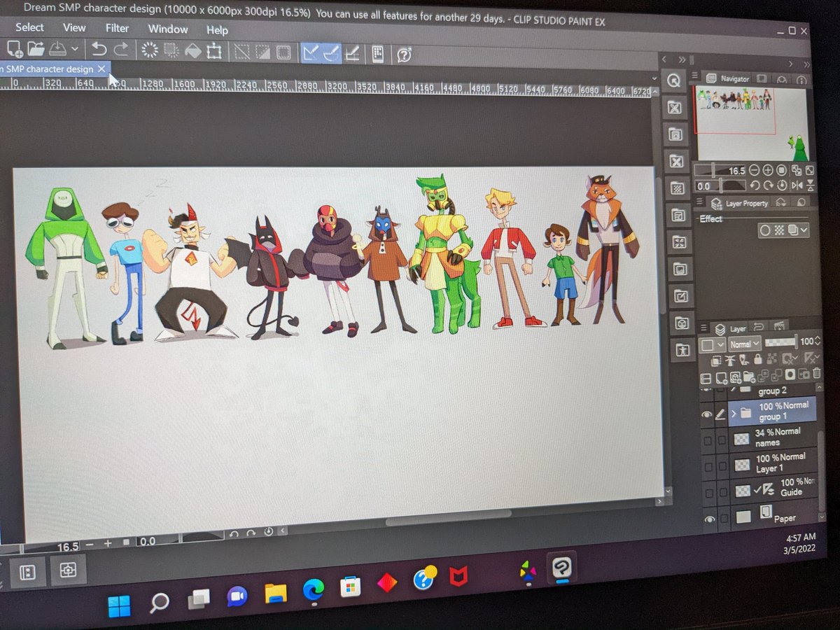840x630 pixels.
Task: Open Quick Access icon in right dock
Action: tap(673, 80)
